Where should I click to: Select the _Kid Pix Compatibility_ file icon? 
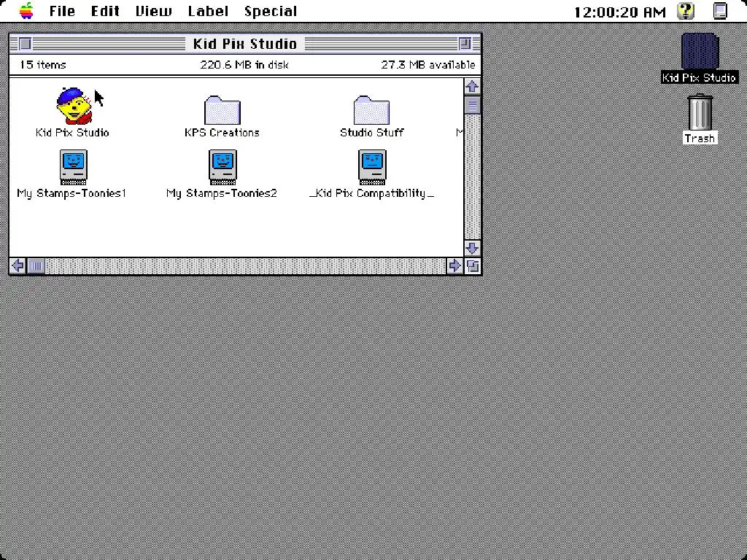[372, 167]
